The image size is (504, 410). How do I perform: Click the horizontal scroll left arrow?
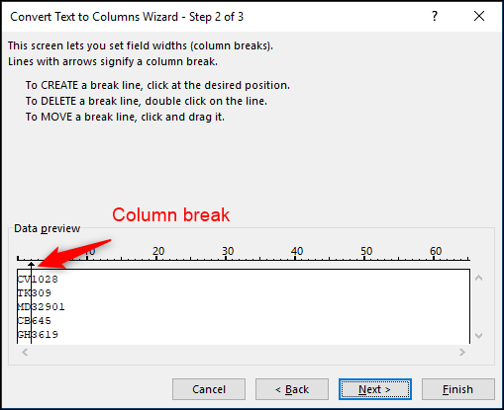click(25, 352)
